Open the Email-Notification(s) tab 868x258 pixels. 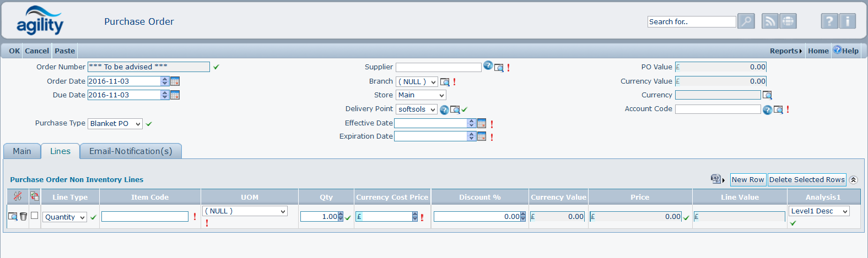pyautogui.click(x=131, y=151)
